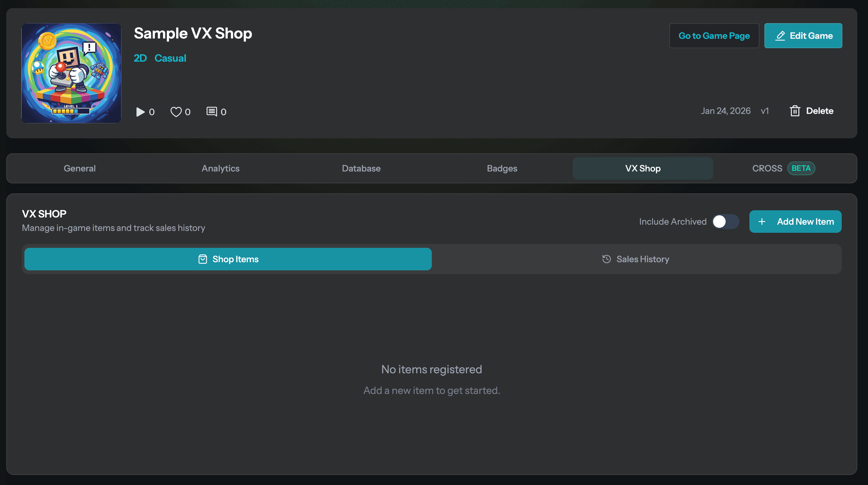Click the trash icon next to Delete

point(795,111)
